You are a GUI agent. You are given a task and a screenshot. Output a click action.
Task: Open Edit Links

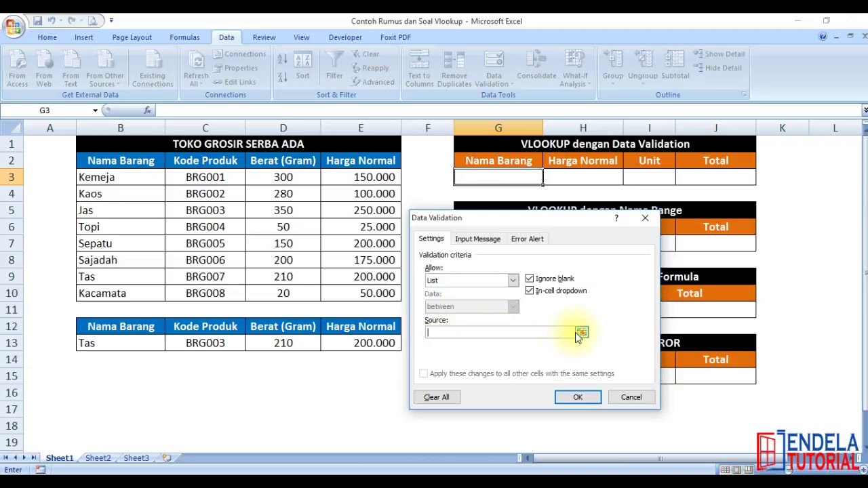[235, 82]
